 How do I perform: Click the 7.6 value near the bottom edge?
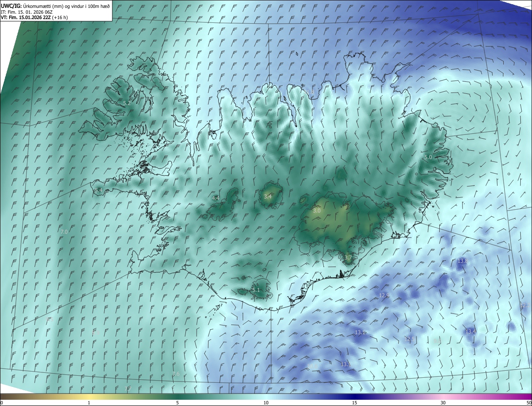[176, 374]
